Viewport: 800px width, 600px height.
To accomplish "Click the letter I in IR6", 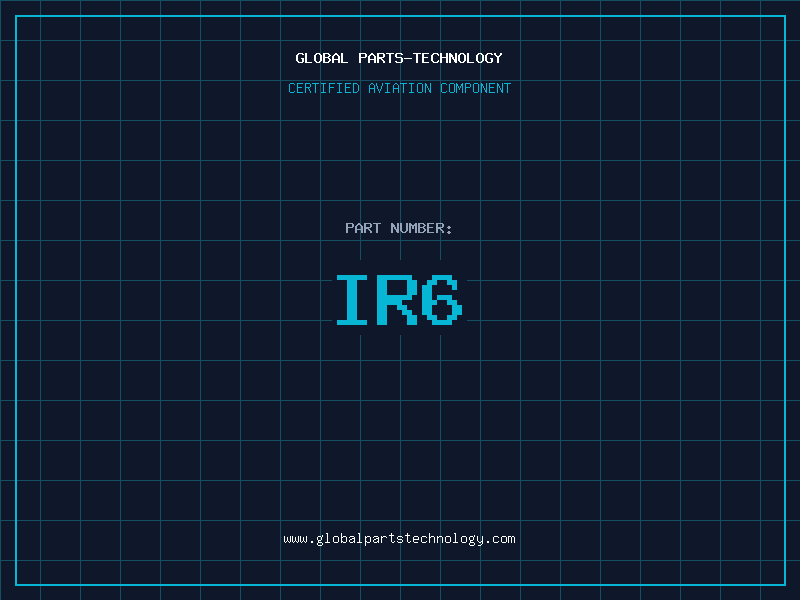I will coord(353,300).
